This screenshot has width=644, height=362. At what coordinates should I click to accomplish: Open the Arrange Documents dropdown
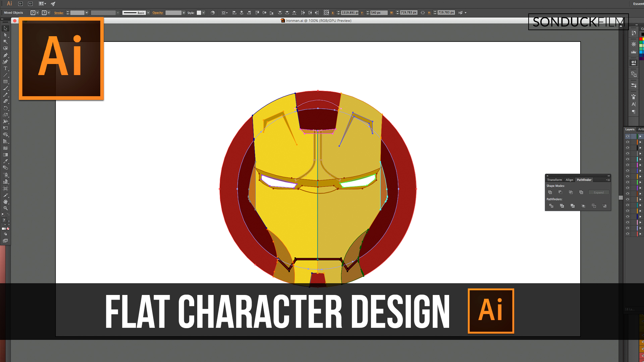point(42,4)
